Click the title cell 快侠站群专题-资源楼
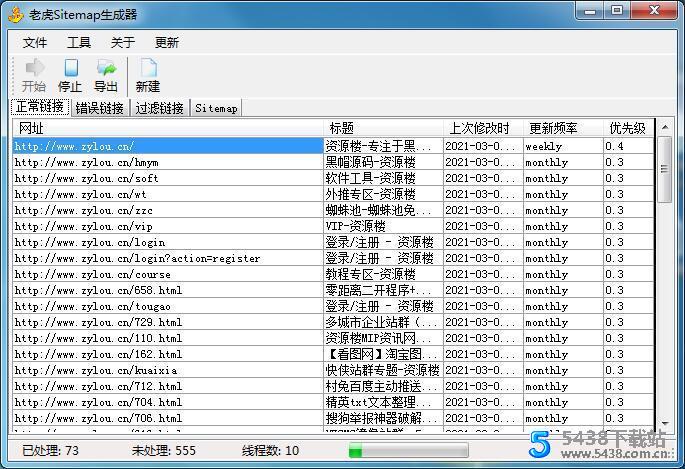The image size is (685, 469). click(383, 370)
